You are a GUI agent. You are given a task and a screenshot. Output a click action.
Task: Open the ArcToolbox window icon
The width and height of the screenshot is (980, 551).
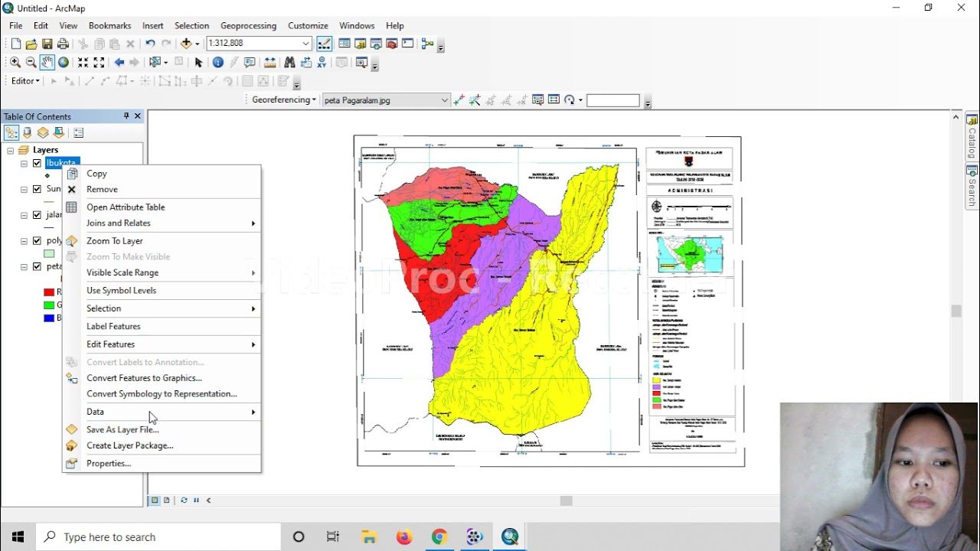pyautogui.click(x=391, y=44)
